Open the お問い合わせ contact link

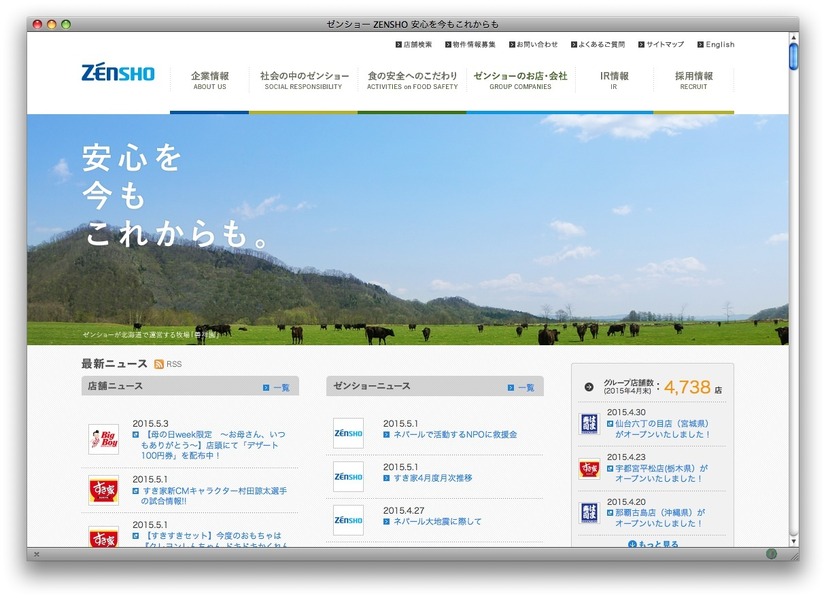pyautogui.click(x=533, y=45)
